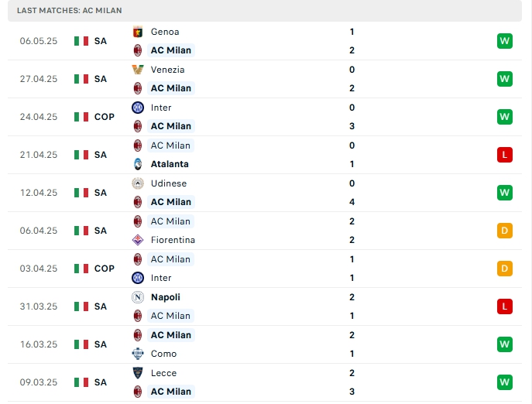Click the Italy flag on the 06.05.25 row
Screen dimensions: 532x404
tap(81, 41)
